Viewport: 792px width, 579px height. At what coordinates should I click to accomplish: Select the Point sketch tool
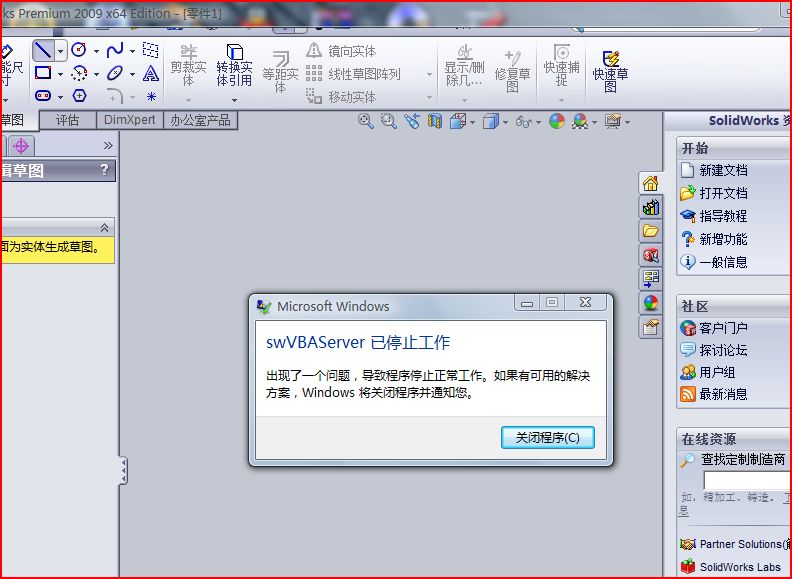coord(151,96)
